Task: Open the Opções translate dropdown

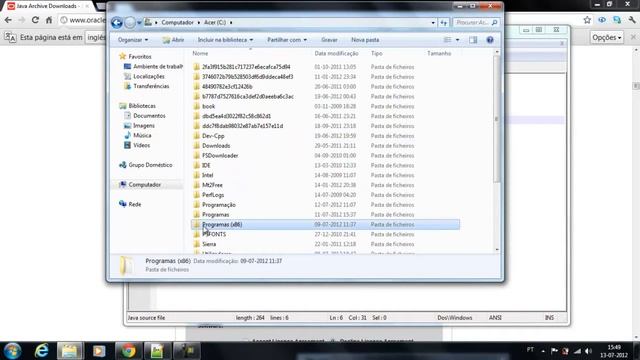Action: click(607, 38)
